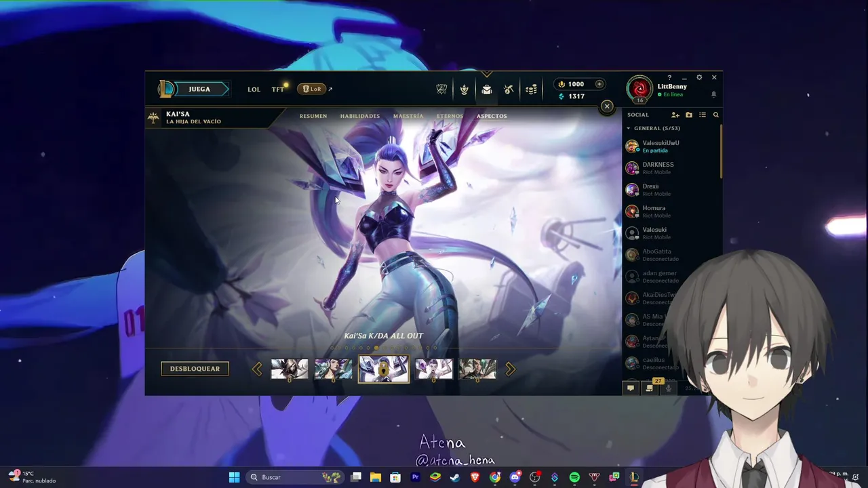Open the Windows Start menu
Viewport: 868px width, 488px height.
[x=234, y=477]
